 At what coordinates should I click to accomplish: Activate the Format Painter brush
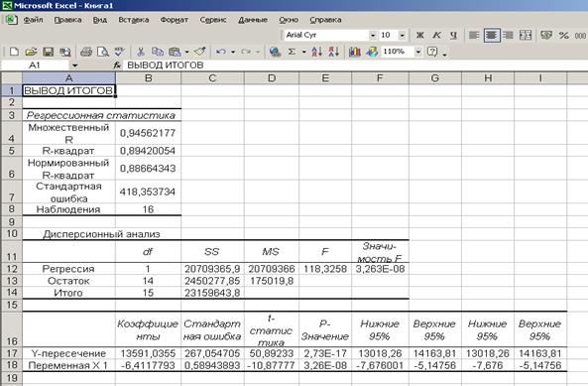point(200,52)
